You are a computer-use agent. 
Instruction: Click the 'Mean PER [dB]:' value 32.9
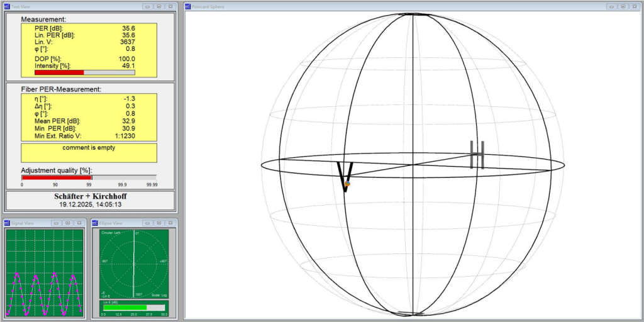click(128, 121)
